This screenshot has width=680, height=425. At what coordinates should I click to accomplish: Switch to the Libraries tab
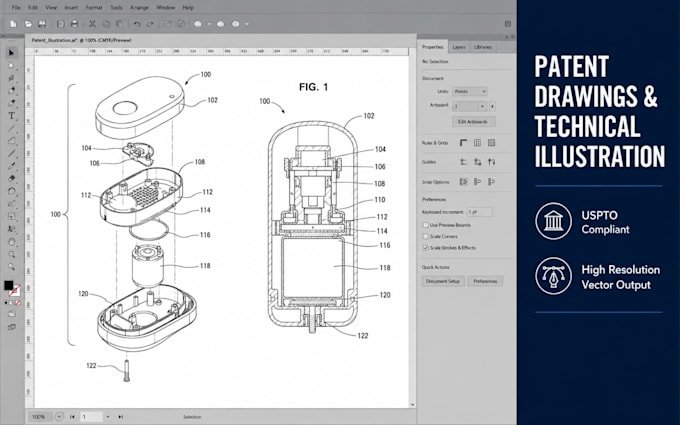483,47
